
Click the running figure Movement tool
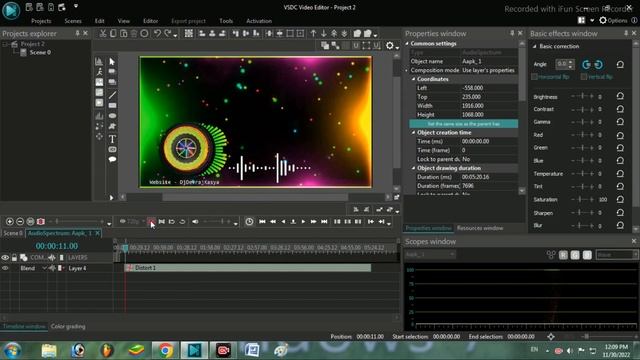[x=99, y=72]
